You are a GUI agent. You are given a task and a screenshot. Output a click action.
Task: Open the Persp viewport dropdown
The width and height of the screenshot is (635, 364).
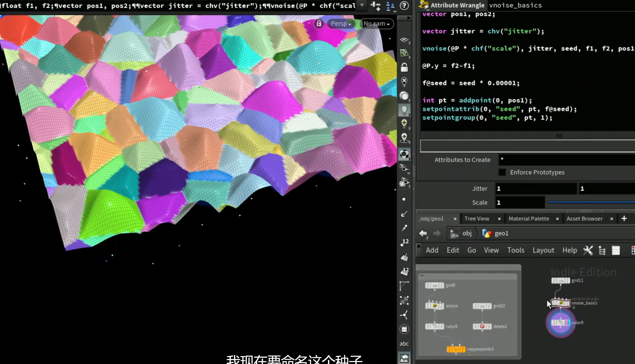pos(341,24)
